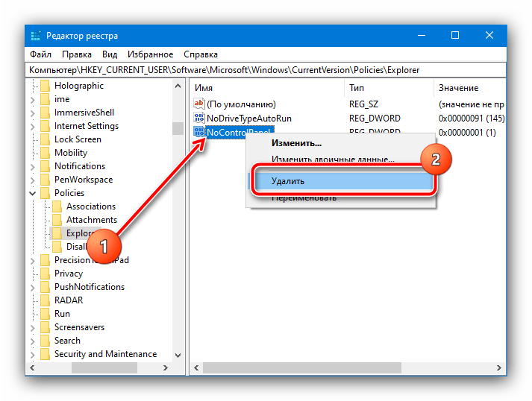Open the Файл menu

tap(40, 54)
